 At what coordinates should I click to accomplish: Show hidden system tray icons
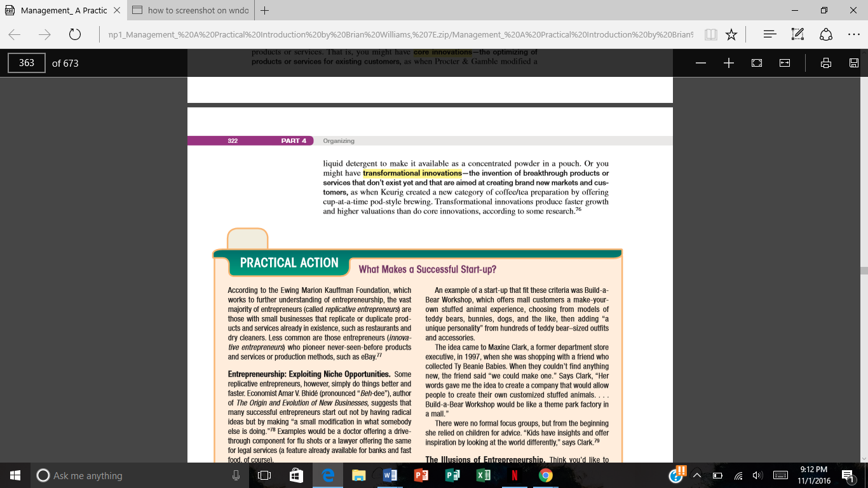click(697, 475)
